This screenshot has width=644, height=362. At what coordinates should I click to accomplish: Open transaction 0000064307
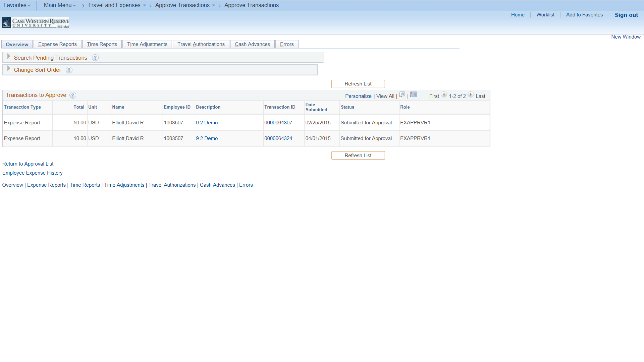pyautogui.click(x=278, y=122)
